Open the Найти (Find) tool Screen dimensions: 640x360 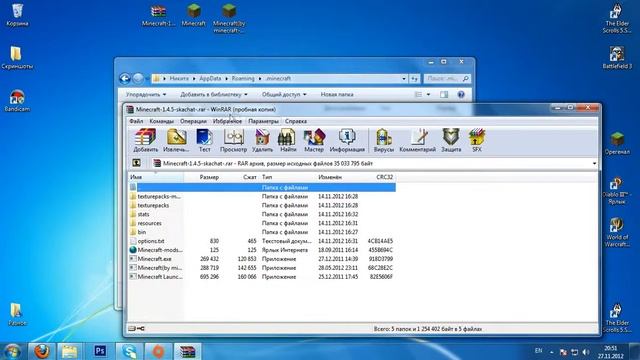point(288,141)
